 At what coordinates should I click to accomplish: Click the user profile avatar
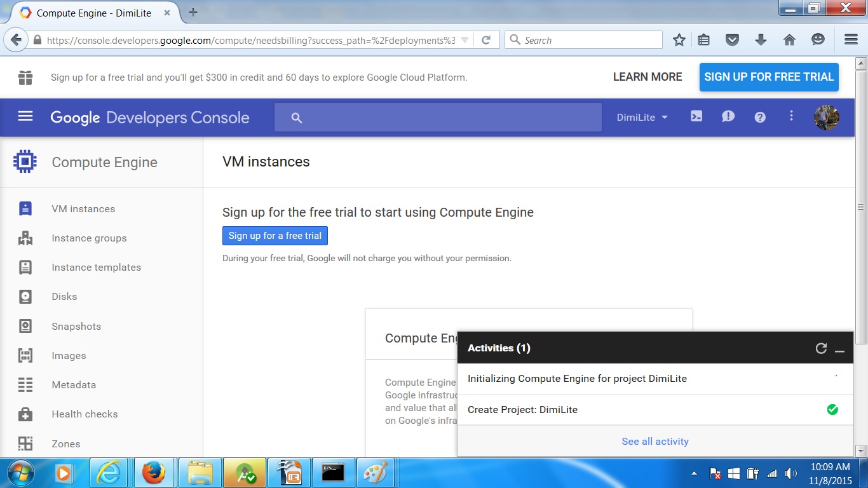(x=827, y=117)
